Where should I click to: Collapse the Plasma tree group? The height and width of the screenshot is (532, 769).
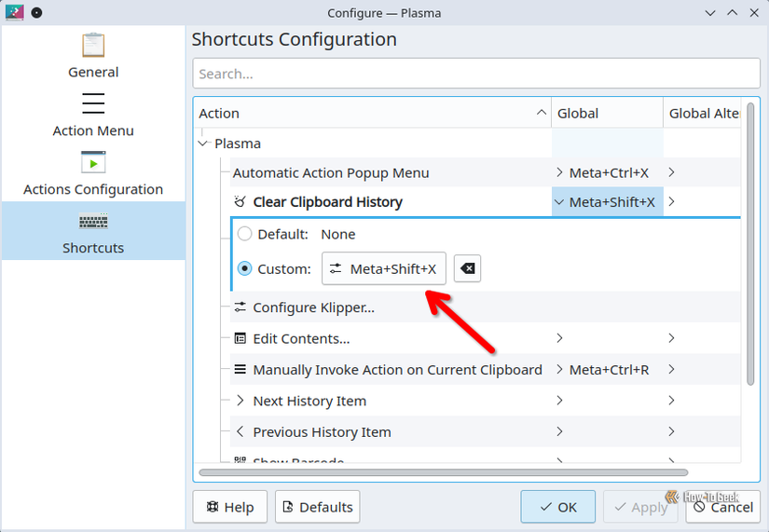point(204,143)
